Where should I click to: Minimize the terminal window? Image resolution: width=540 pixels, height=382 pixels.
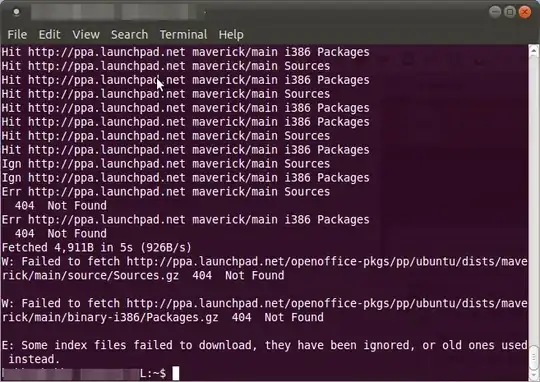(495, 12)
